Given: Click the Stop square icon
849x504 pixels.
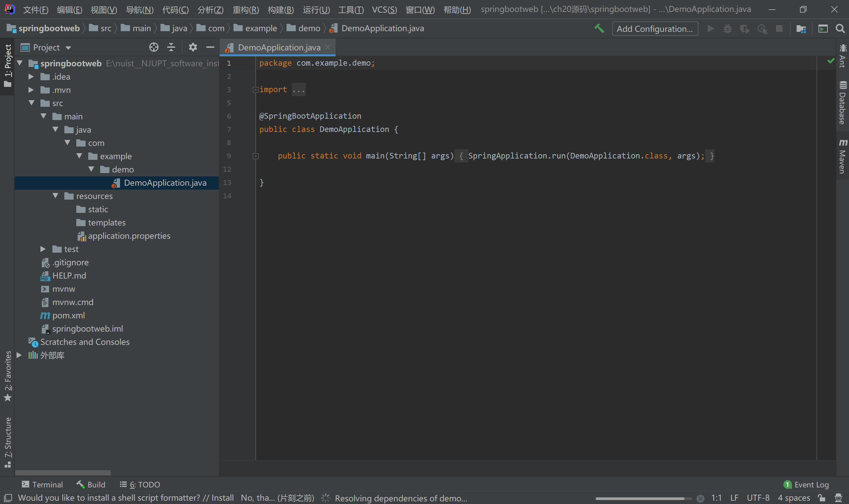Looking at the screenshot, I should coord(779,29).
